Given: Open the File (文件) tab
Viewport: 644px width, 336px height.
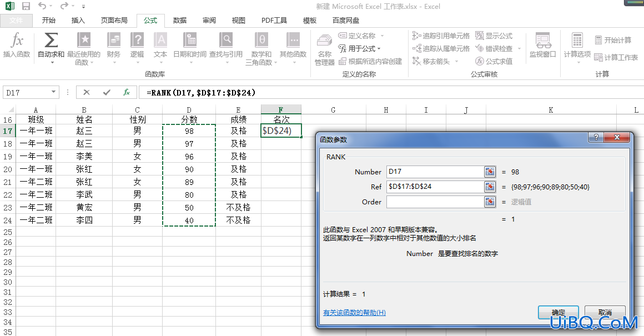Looking at the screenshot, I should 17,21.
